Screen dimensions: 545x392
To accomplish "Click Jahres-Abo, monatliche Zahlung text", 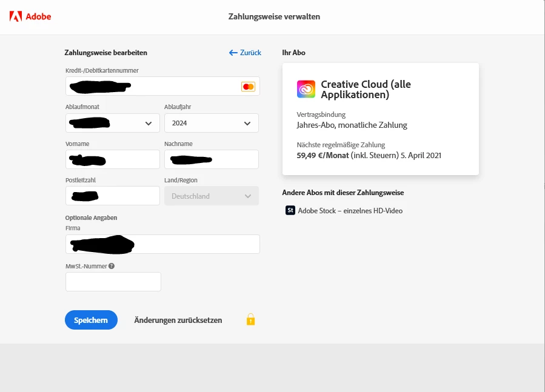I will click(352, 125).
